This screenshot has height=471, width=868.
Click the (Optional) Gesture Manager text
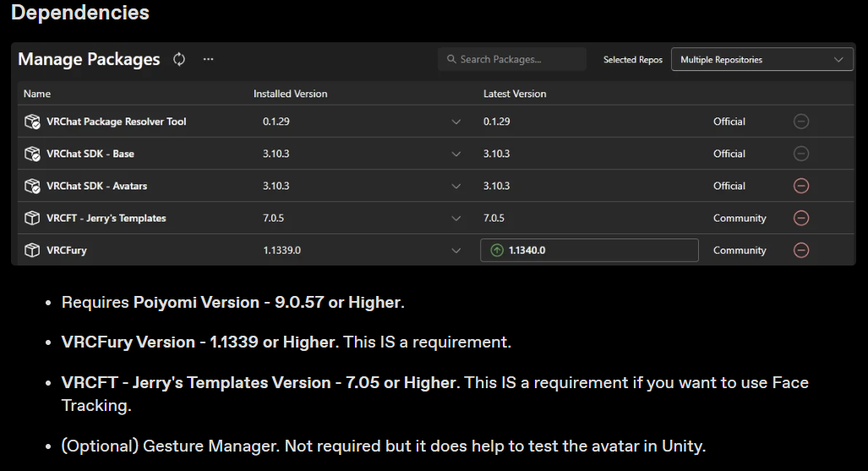click(x=384, y=446)
